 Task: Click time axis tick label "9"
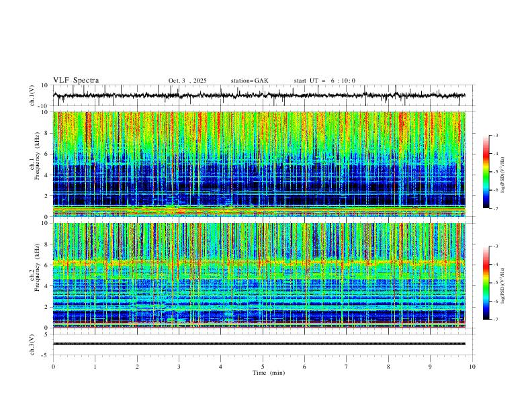click(x=430, y=367)
